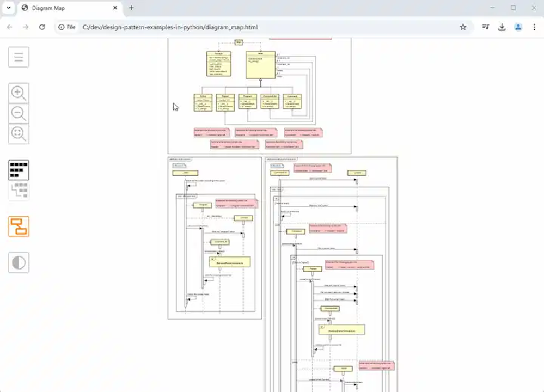Viewport: 544px width, 392px height.
Task: Open the browser profile avatar
Action: 518,27
